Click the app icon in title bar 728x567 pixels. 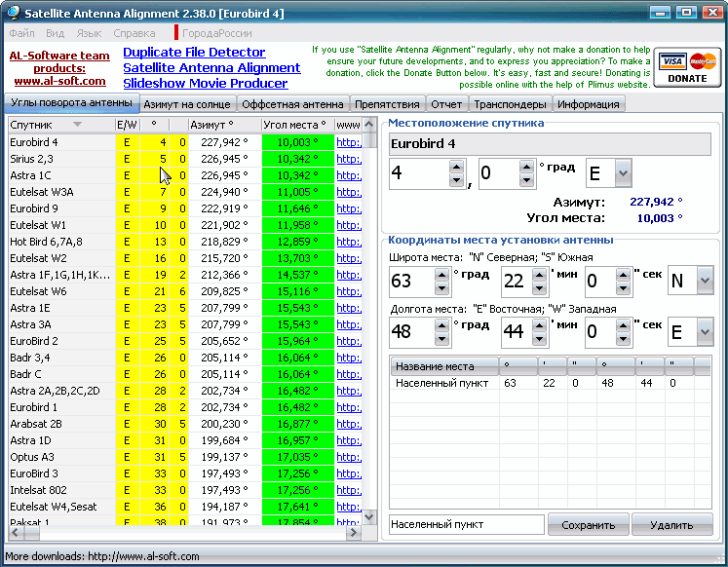pyautogui.click(x=14, y=13)
